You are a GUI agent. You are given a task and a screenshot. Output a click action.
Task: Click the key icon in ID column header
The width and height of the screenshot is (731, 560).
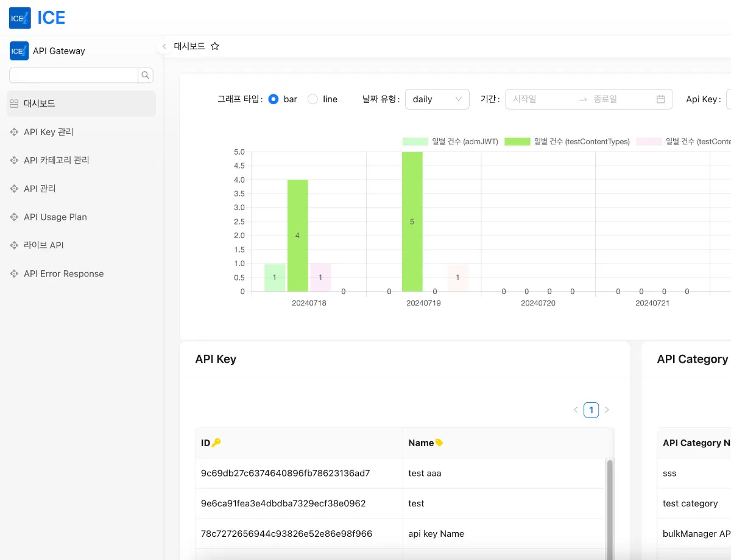click(x=216, y=443)
